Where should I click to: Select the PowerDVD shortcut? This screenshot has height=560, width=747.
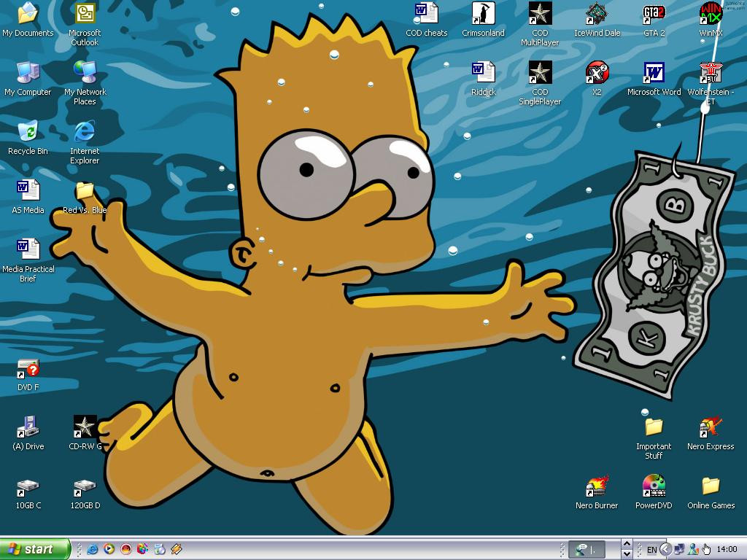pos(654,492)
